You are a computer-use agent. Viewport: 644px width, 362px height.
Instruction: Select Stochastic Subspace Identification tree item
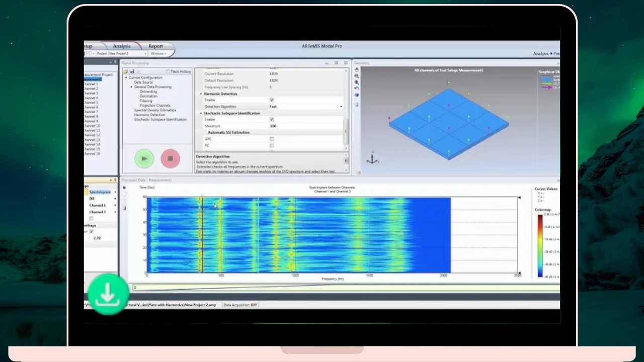click(x=160, y=120)
